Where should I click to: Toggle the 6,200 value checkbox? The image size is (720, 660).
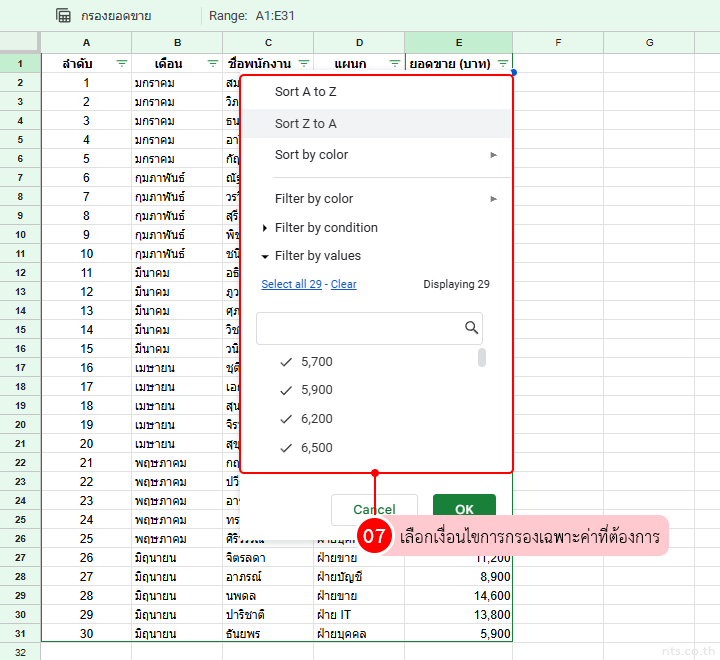287,419
